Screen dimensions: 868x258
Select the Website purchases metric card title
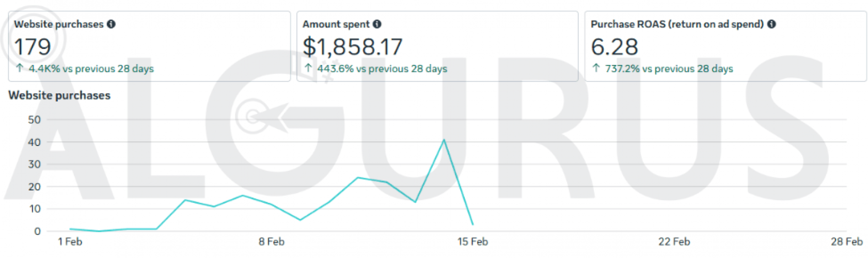click(x=58, y=24)
